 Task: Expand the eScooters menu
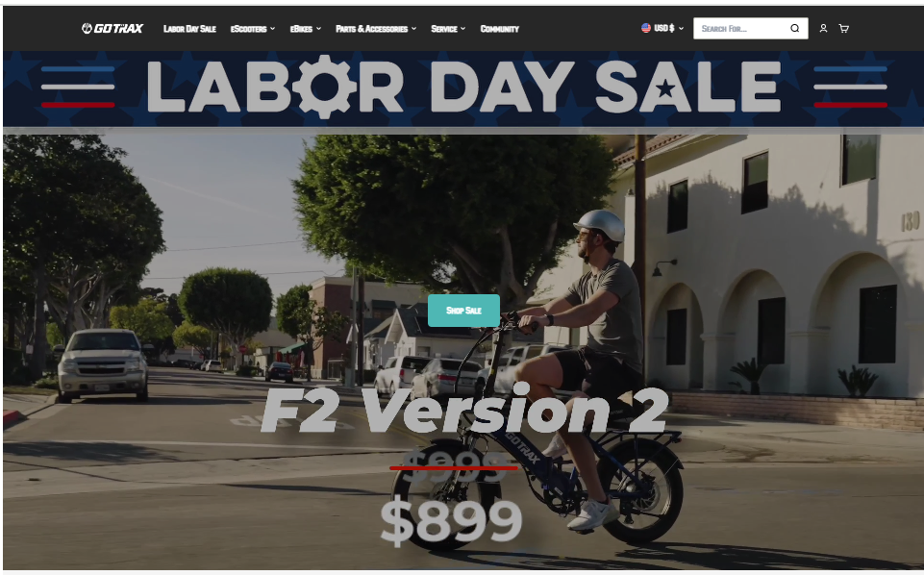(253, 28)
